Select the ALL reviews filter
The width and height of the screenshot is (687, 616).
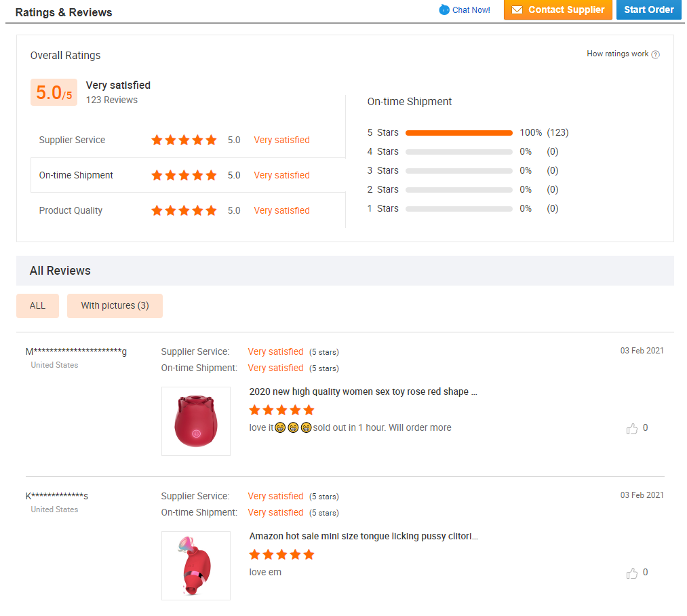pos(38,305)
